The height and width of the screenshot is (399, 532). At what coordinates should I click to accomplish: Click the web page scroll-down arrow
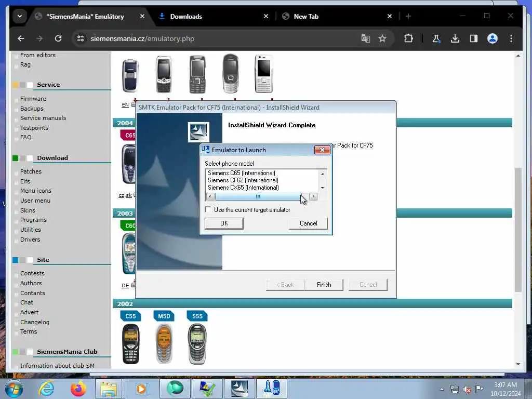(518, 364)
